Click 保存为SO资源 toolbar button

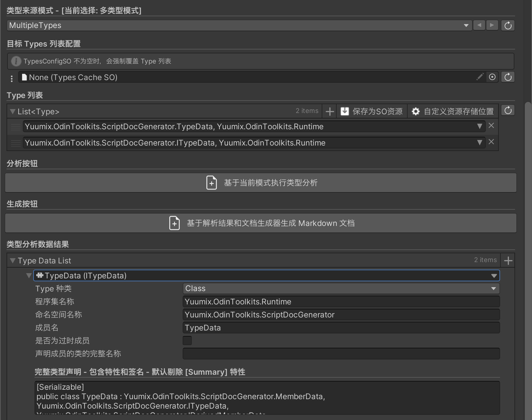click(x=372, y=111)
